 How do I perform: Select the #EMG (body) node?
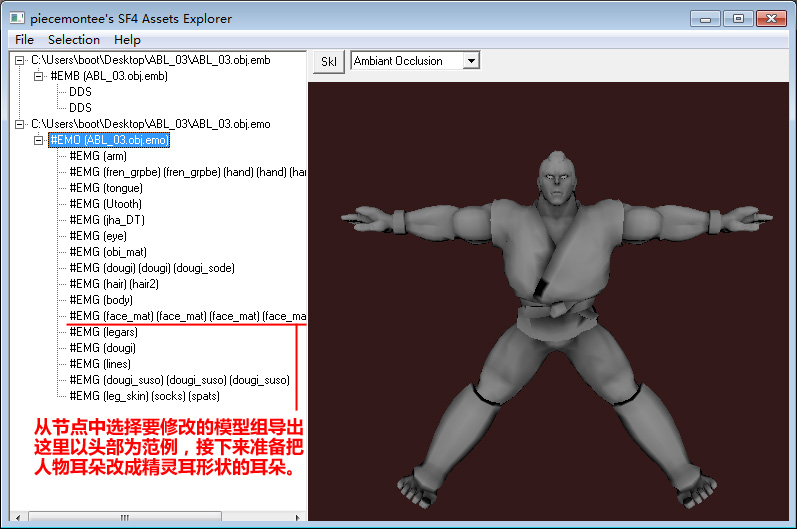[x=101, y=300]
